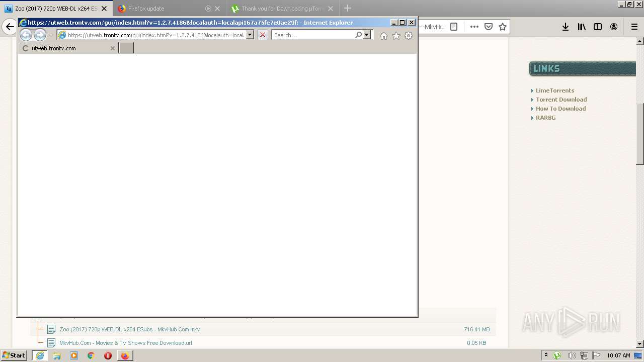Open IE Home page icon

pyautogui.click(x=384, y=36)
